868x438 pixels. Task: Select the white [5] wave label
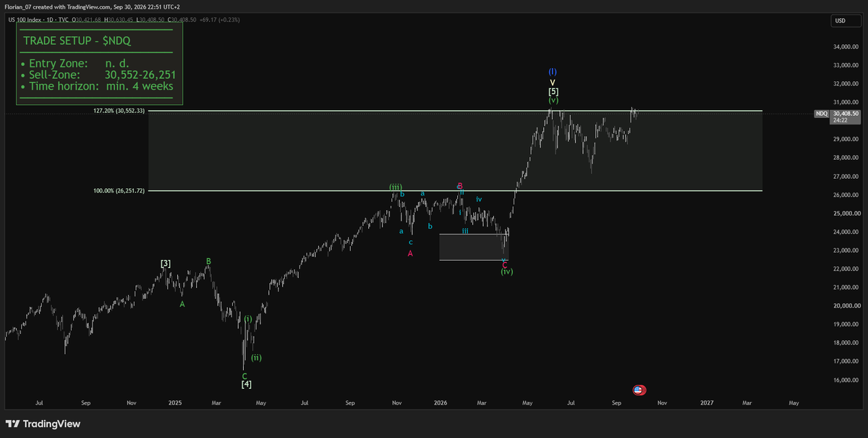pyautogui.click(x=553, y=91)
